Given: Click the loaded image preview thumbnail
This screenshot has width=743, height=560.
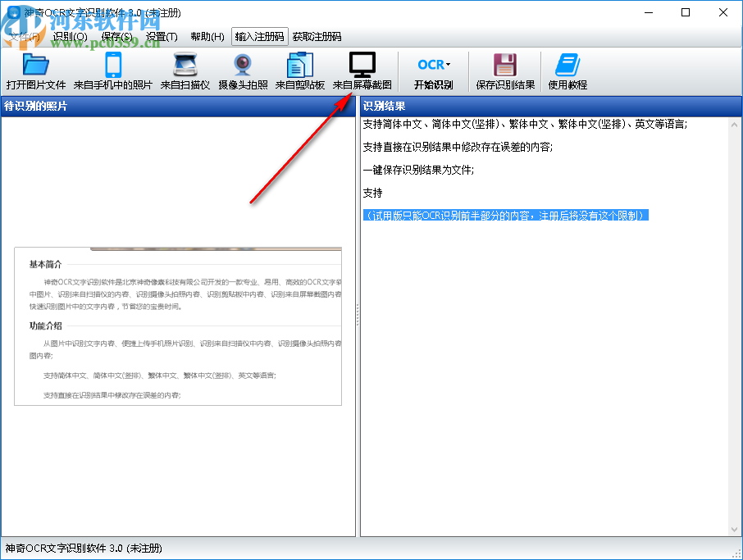Looking at the screenshot, I should (178, 326).
